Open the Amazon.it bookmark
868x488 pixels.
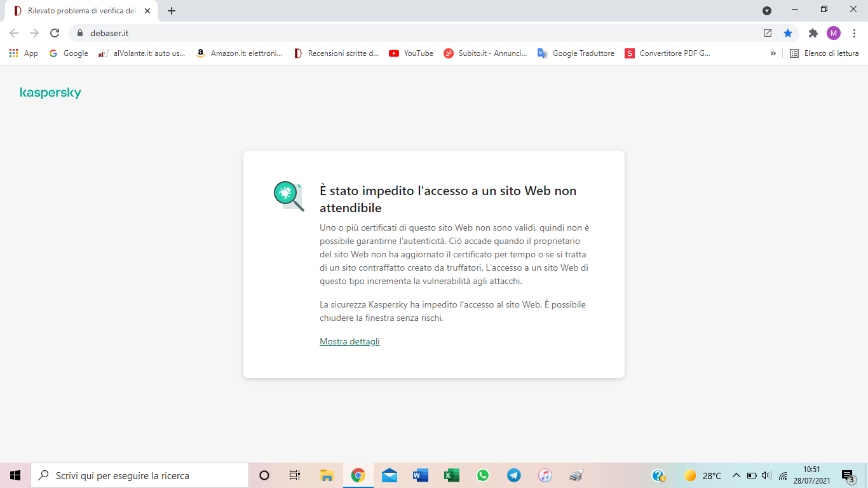(240, 53)
